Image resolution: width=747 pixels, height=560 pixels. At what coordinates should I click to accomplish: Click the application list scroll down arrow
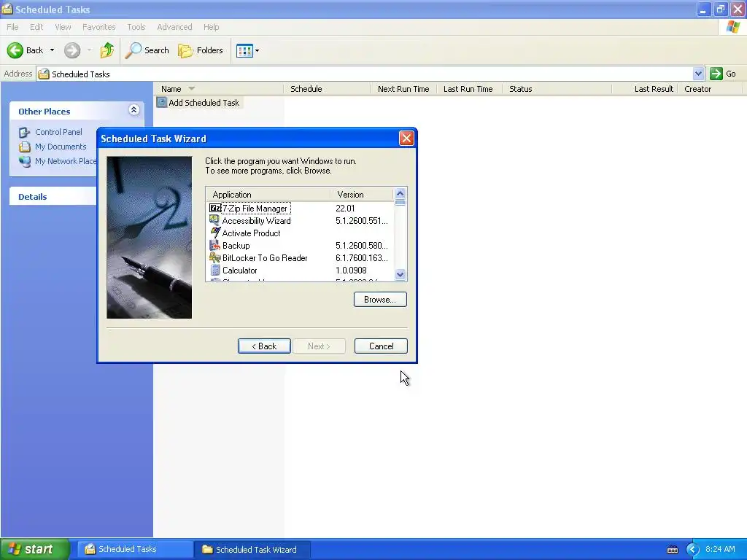(400, 274)
